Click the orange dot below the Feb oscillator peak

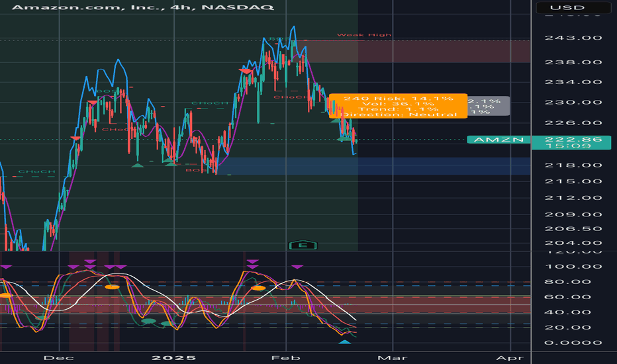[259, 289]
